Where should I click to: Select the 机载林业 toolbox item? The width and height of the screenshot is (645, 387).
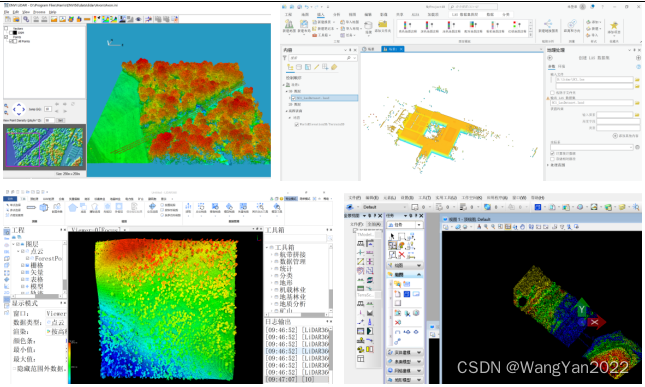tap(292, 290)
